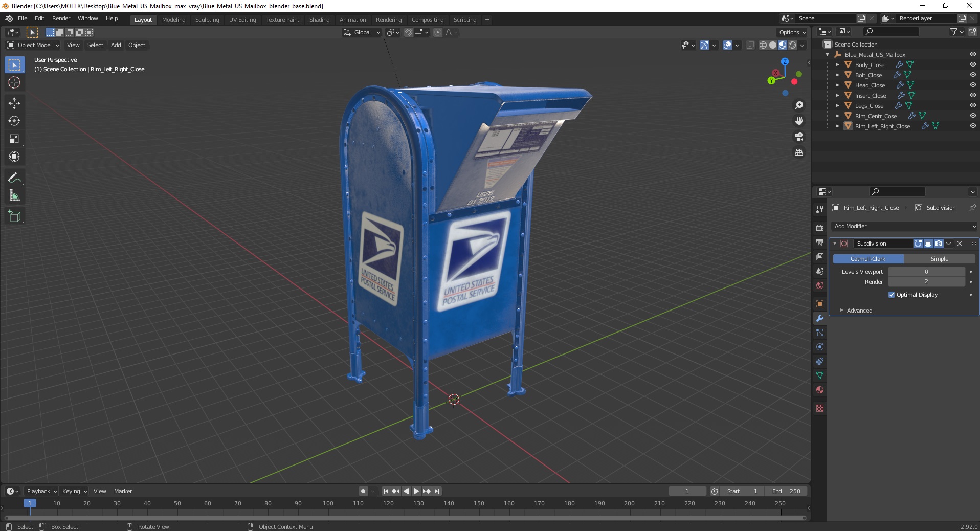Image resolution: width=980 pixels, height=531 pixels.
Task: Open the Render menu
Action: (x=61, y=18)
